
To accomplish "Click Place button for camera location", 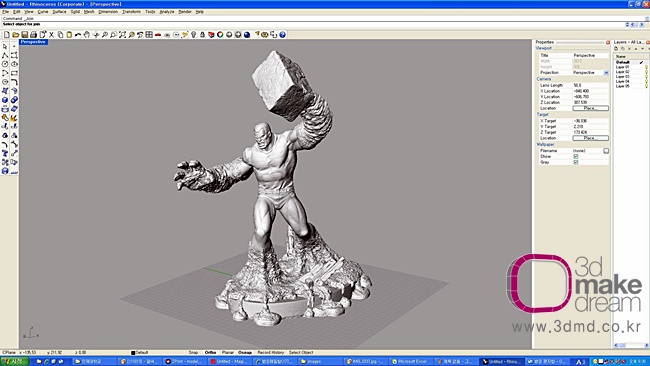I will pyautogui.click(x=590, y=108).
